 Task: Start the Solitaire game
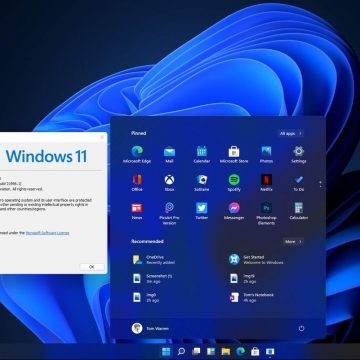[202, 183]
